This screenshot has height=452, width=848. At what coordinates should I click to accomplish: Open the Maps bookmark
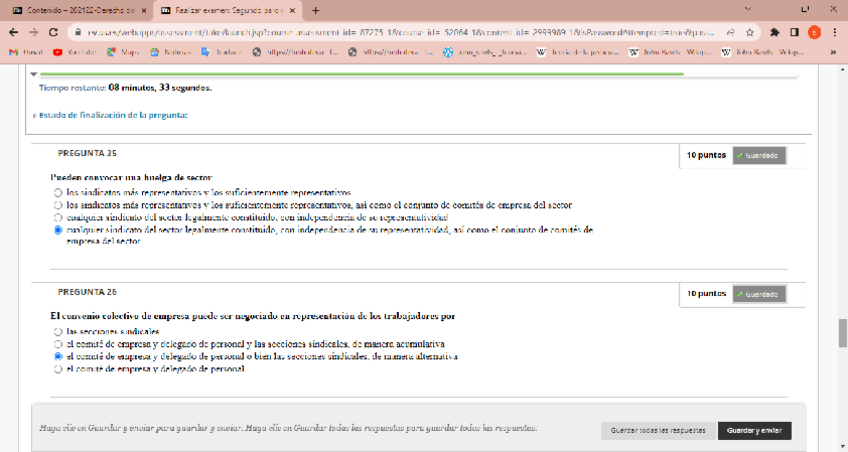123,52
